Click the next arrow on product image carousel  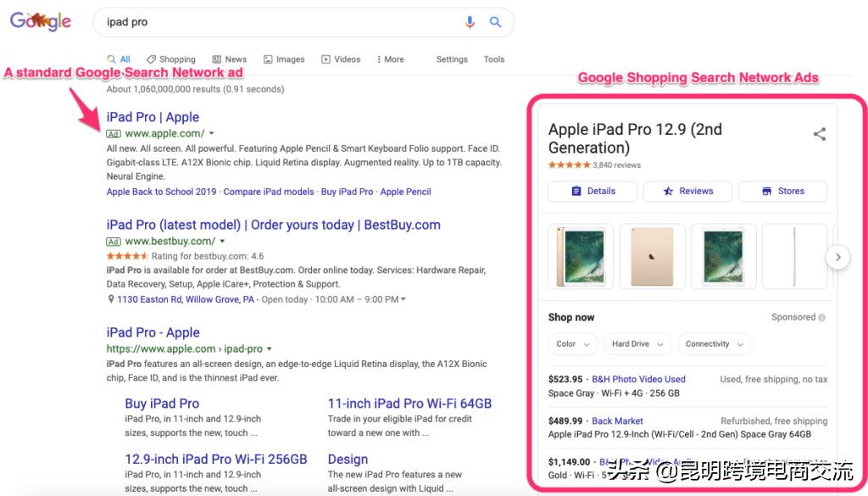coord(837,257)
